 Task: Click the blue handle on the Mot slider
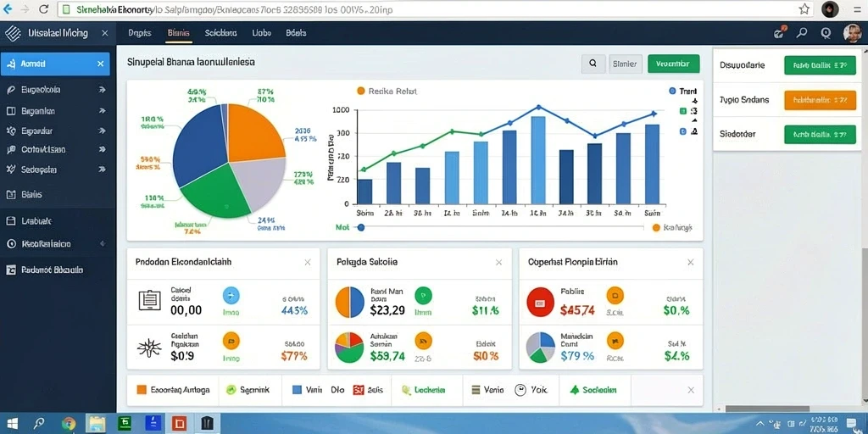point(361,227)
